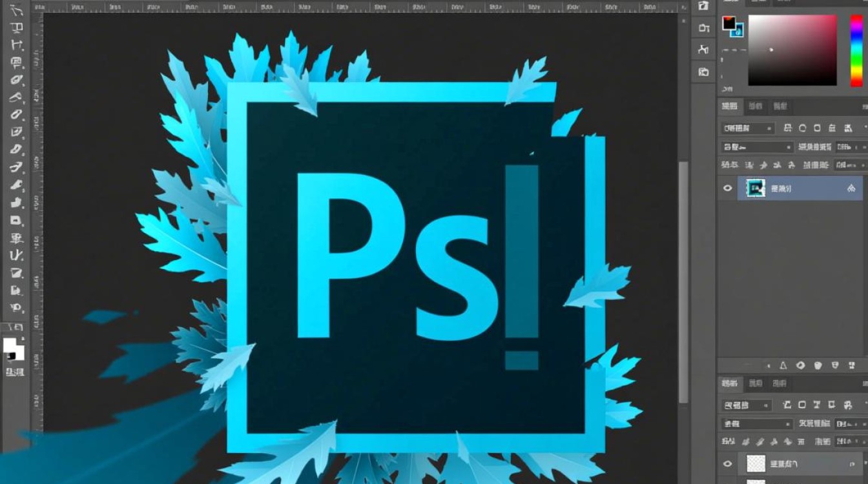Click the selected layer's thumbnail in upper Layers panel
The height and width of the screenshot is (484, 868).
point(756,188)
